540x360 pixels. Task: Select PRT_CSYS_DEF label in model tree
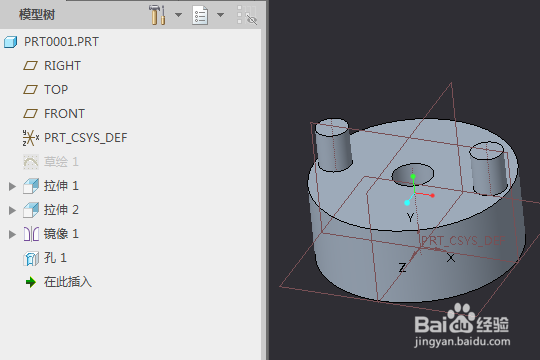coord(86,138)
